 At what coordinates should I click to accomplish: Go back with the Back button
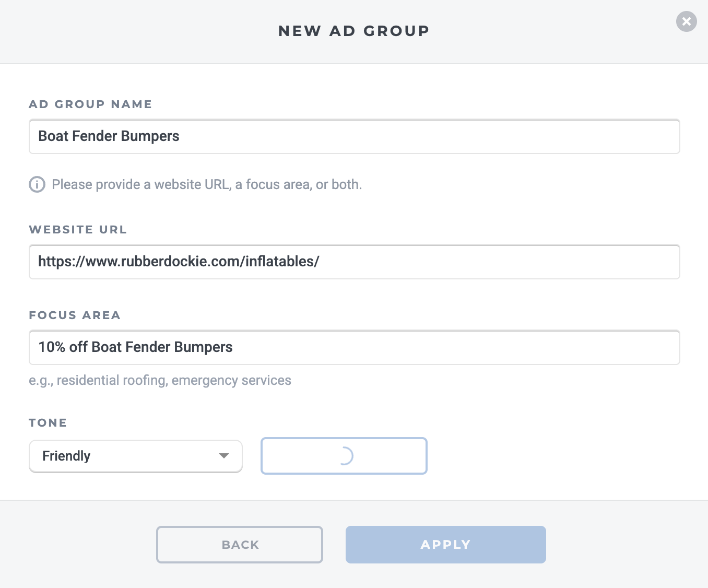pos(240,545)
